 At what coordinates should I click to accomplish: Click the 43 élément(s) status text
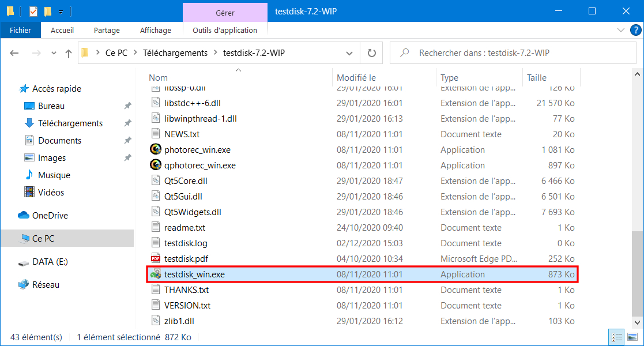[x=36, y=337]
